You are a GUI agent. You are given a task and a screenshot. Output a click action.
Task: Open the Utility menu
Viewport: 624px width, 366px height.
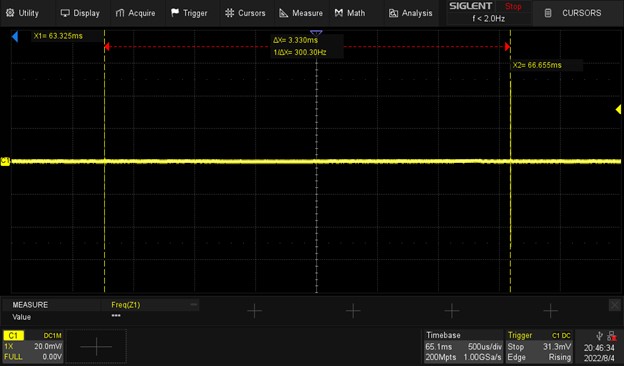pyautogui.click(x=22, y=13)
